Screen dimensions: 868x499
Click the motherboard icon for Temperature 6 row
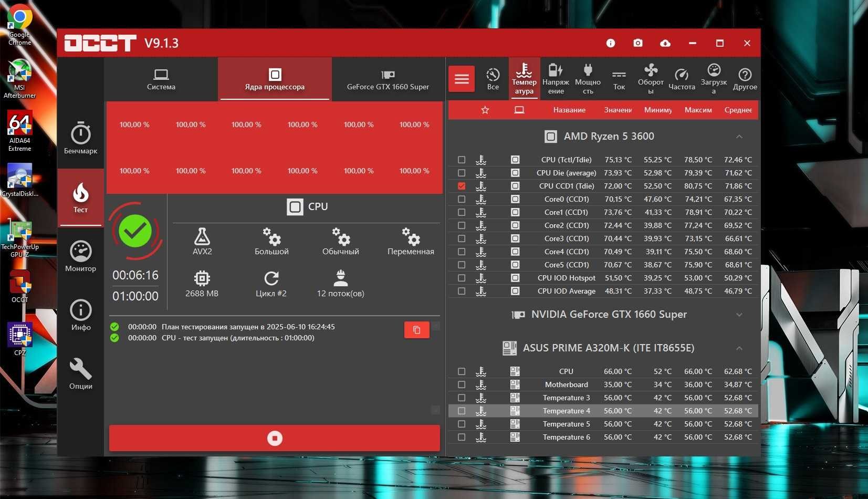(515, 437)
